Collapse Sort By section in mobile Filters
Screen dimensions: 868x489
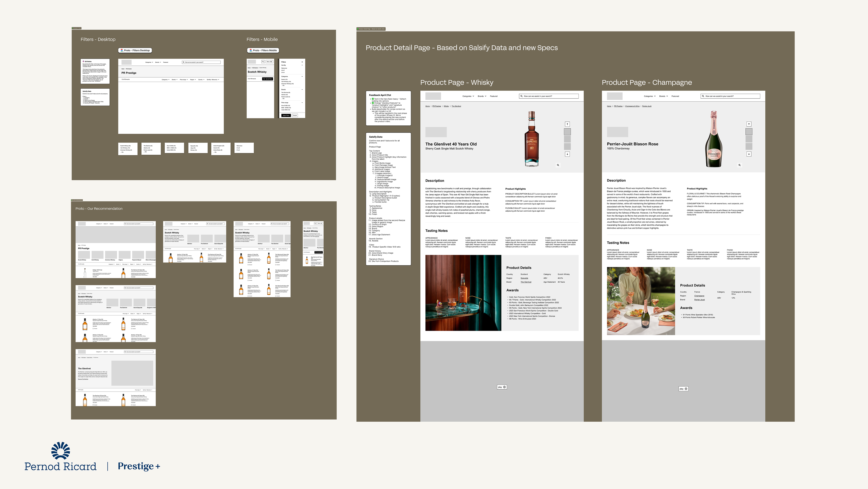tap(302, 65)
